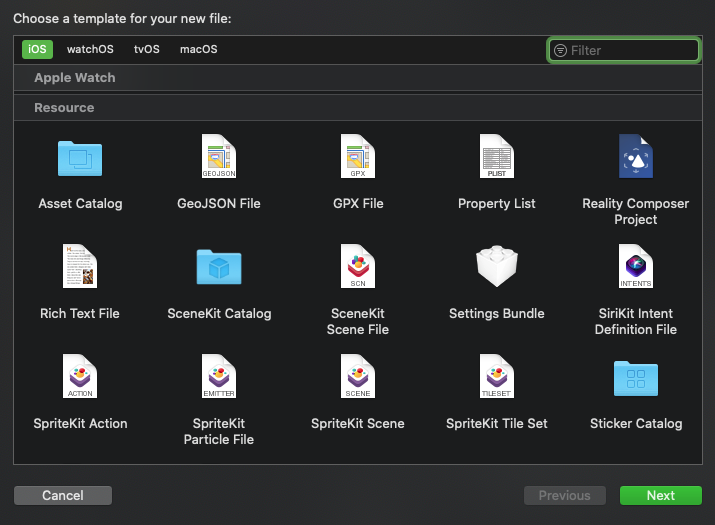715x525 pixels.
Task: Select the Asset Catalog template icon
Action: click(x=80, y=158)
